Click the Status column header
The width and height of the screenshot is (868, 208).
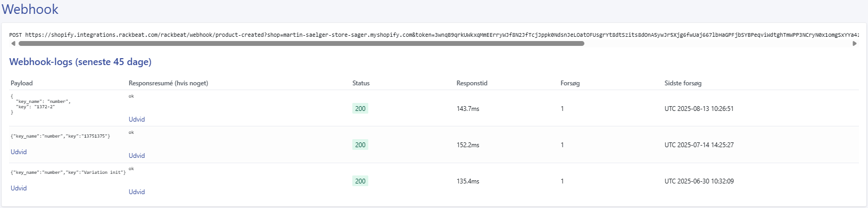click(361, 83)
